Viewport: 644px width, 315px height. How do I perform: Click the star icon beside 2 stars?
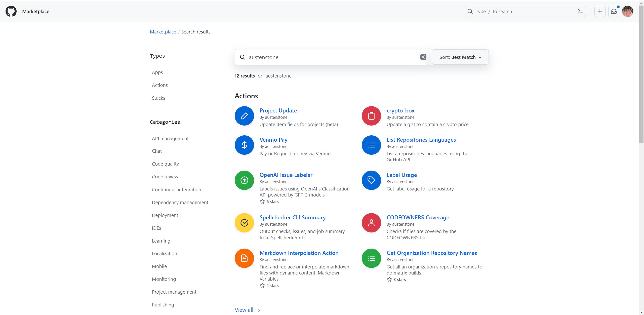point(262,286)
